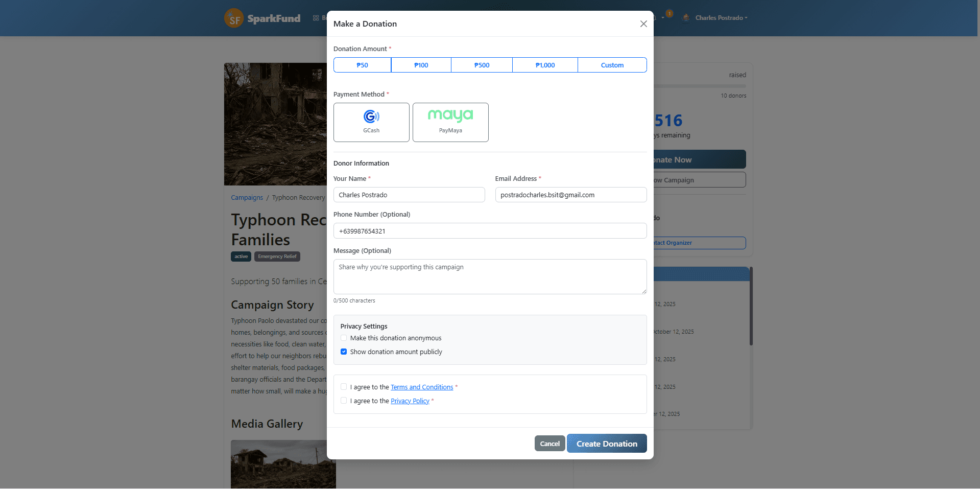Open the Charles Postrado user dropdown
This screenshot has height=489, width=980.
[x=721, y=18]
